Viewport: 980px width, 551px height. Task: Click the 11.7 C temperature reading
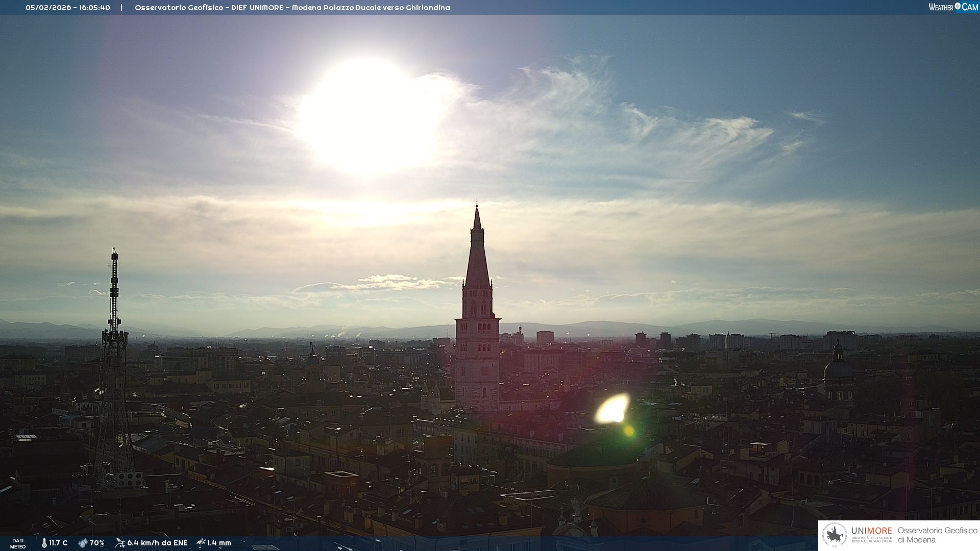coord(58,543)
